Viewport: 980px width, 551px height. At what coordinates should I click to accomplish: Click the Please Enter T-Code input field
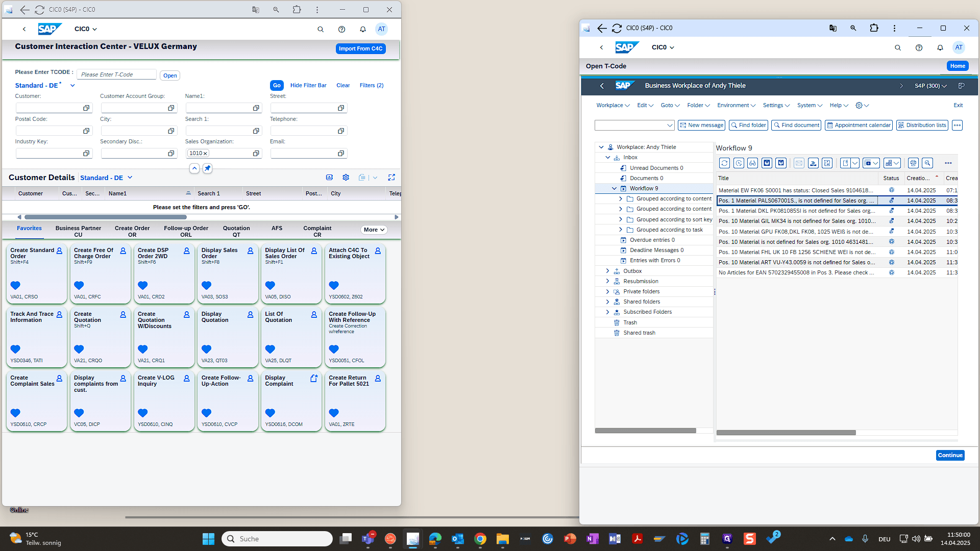[x=116, y=74]
